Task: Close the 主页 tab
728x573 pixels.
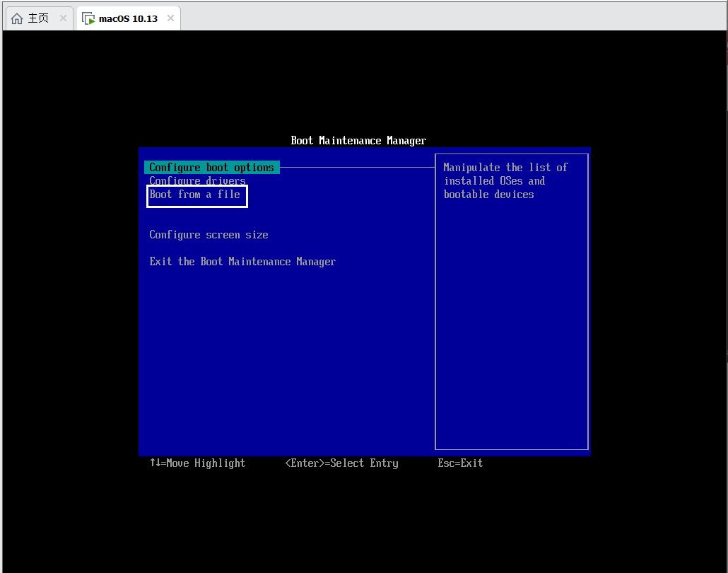Action: click(x=63, y=18)
